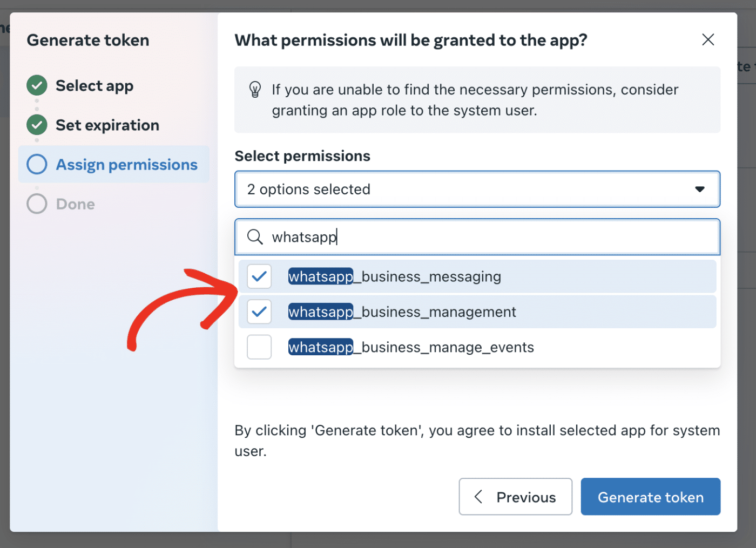Collapse the permission search results list
This screenshot has height=548, width=756.
click(700, 189)
